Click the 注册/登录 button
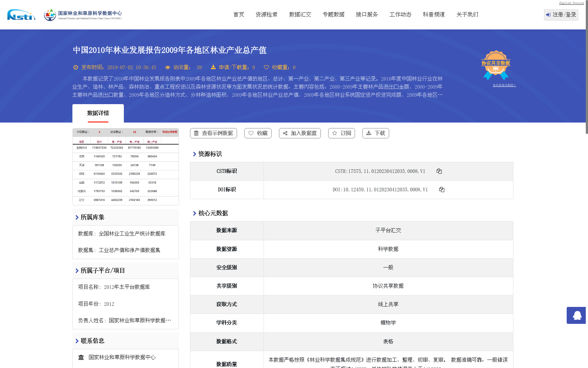Viewport: 588px width, 368px height. coord(561,15)
